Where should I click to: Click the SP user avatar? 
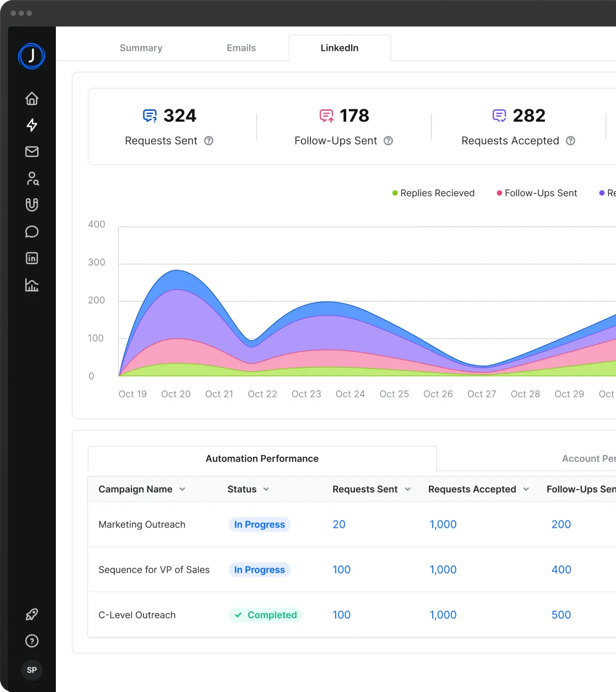click(32, 670)
